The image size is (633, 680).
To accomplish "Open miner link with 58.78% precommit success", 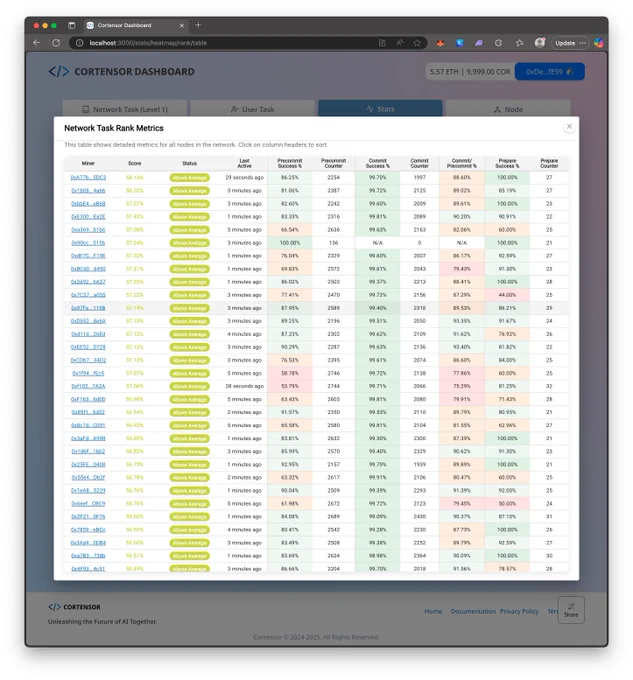I will (88, 373).
